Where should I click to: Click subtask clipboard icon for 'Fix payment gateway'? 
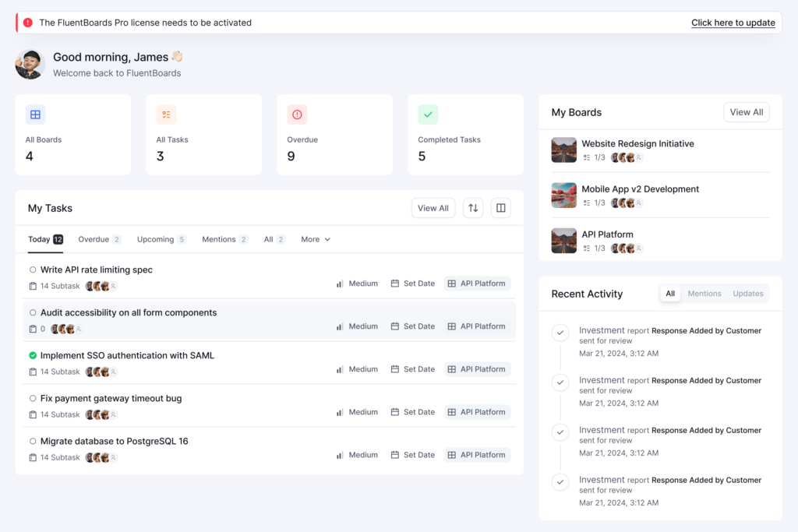tap(33, 414)
